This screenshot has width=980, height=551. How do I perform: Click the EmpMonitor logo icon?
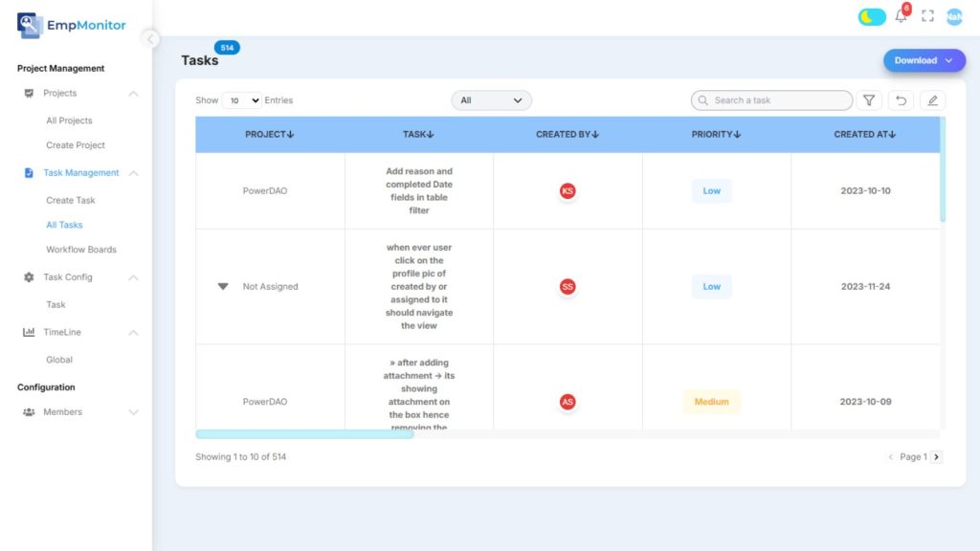(29, 25)
